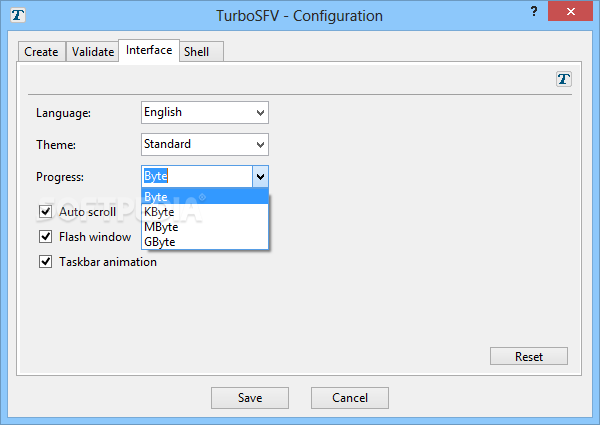Click the Progress field showing Byte

pos(197,176)
